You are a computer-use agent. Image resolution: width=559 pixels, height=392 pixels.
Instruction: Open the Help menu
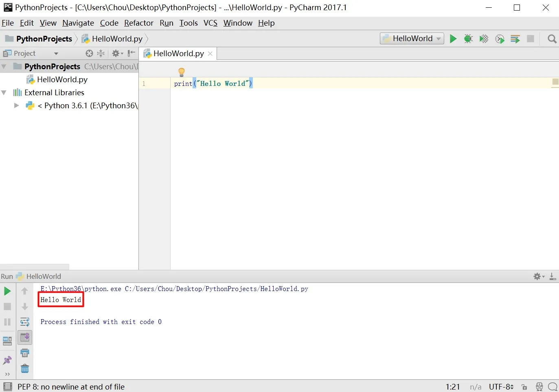point(266,23)
